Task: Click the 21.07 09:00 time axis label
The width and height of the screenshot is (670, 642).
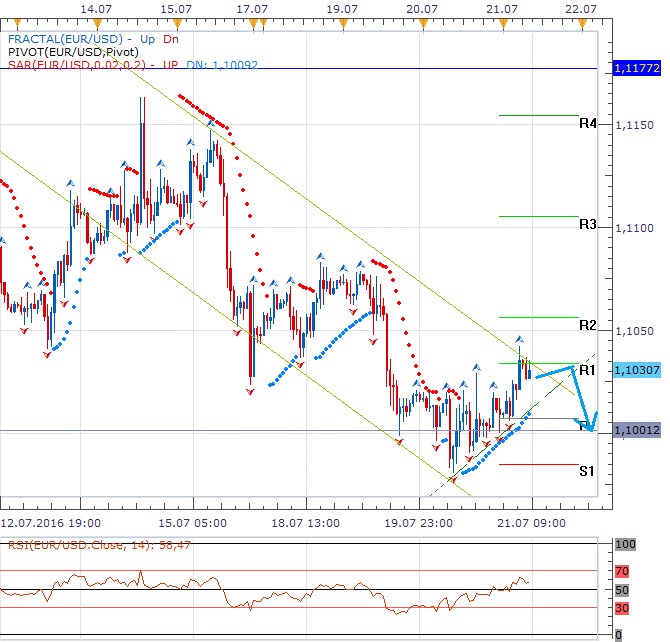Action: pyautogui.click(x=529, y=522)
